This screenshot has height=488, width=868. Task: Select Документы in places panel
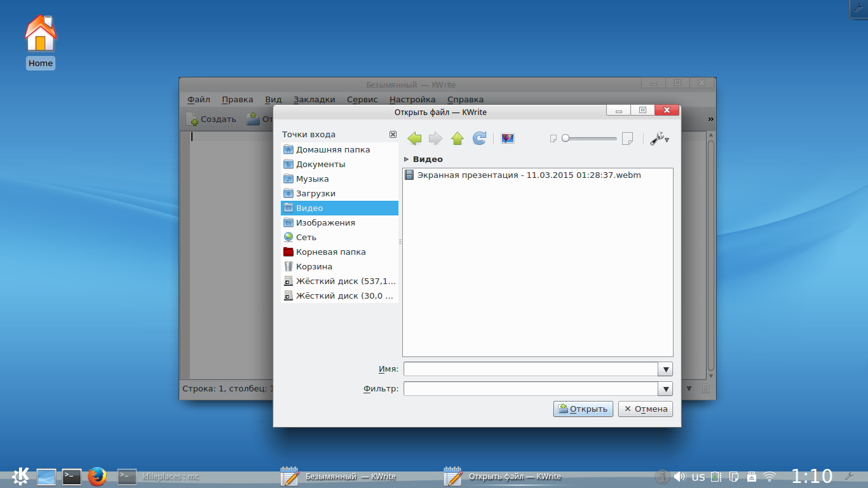[320, 164]
